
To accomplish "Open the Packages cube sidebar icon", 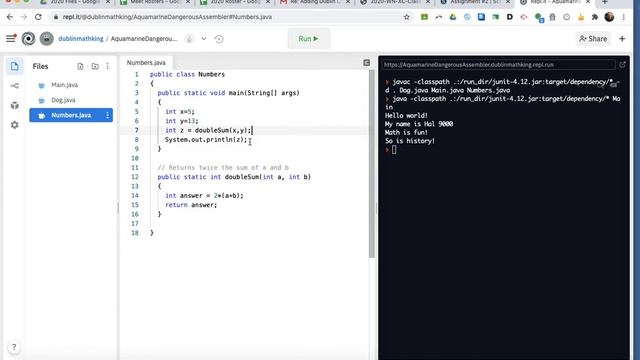I will (15, 105).
